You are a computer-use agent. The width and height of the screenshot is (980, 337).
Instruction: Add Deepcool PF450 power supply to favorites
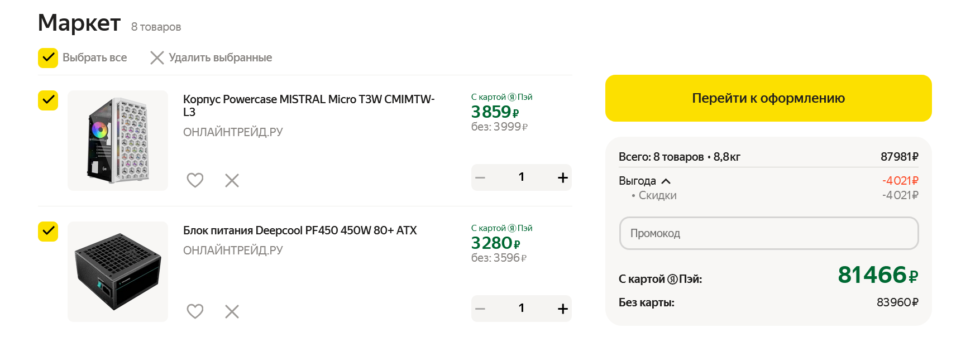(195, 311)
